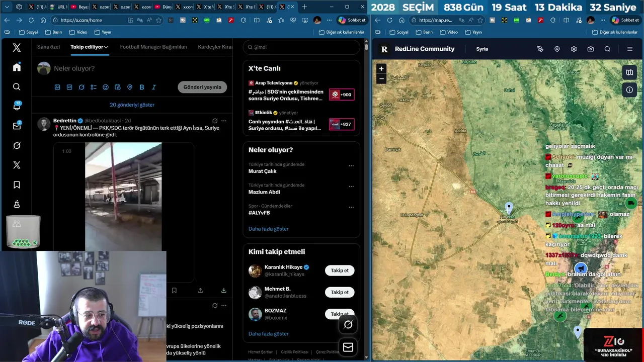Select the Syria tab in RedLine header
644x362 pixels.
[x=482, y=49]
